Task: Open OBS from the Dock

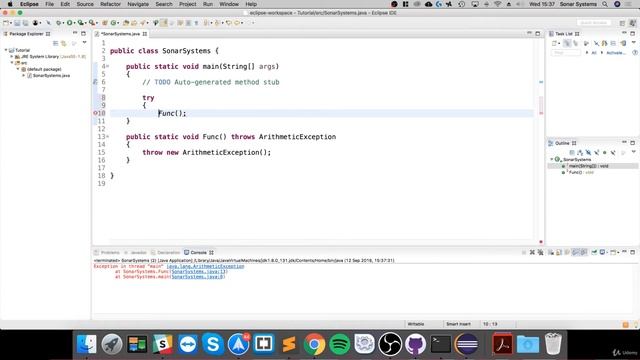Action: (390, 344)
